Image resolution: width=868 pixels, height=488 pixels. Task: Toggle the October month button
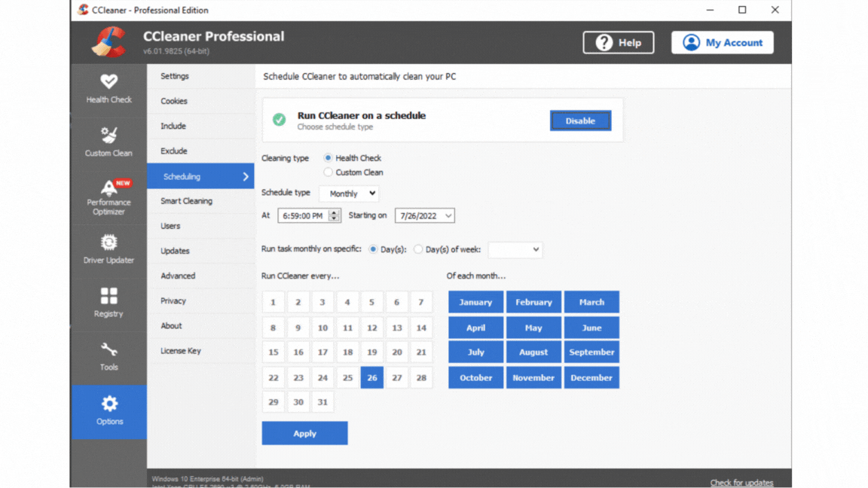pos(475,377)
